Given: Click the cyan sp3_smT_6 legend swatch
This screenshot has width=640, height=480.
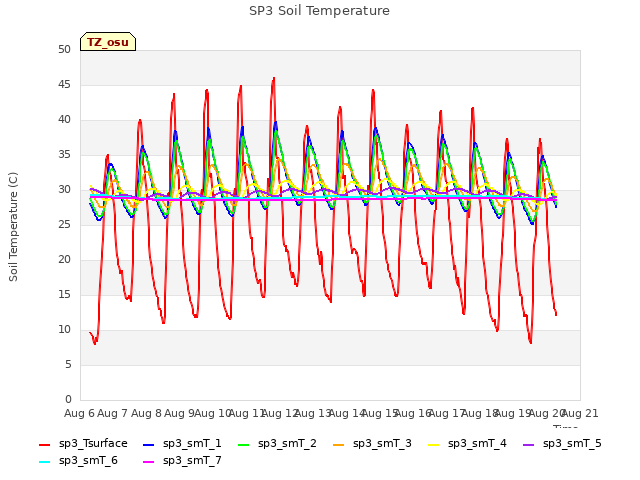Looking at the screenshot, I should click(x=44, y=462).
